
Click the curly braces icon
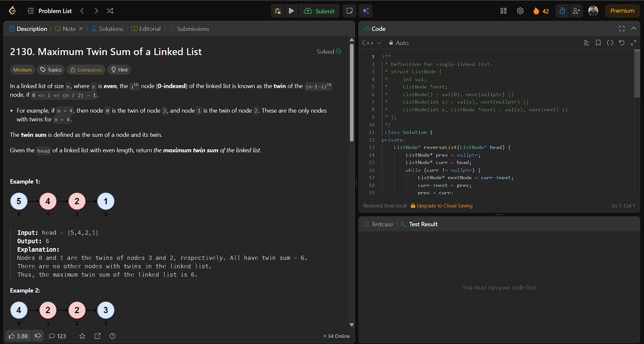(610, 43)
